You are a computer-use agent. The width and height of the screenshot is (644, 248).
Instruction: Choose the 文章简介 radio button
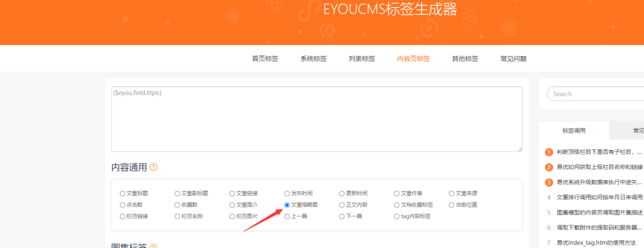click(232, 205)
